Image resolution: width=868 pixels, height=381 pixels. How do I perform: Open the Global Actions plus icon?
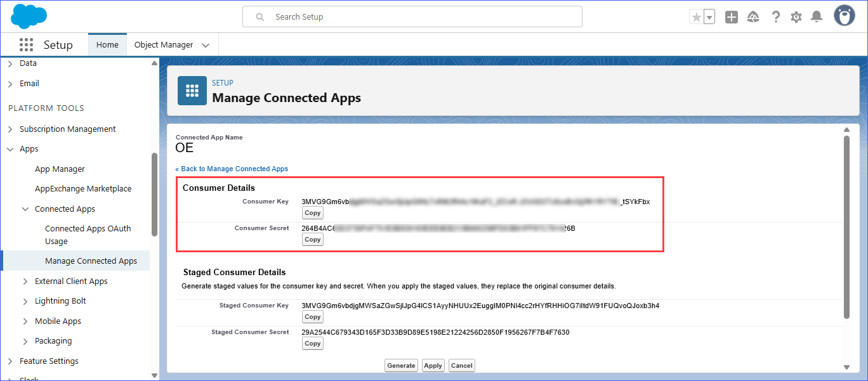[732, 17]
